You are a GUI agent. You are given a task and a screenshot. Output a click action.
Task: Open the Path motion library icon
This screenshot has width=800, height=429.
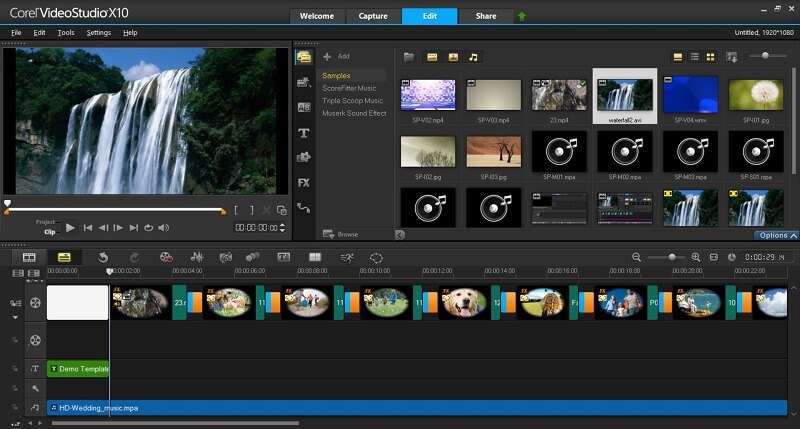point(304,208)
